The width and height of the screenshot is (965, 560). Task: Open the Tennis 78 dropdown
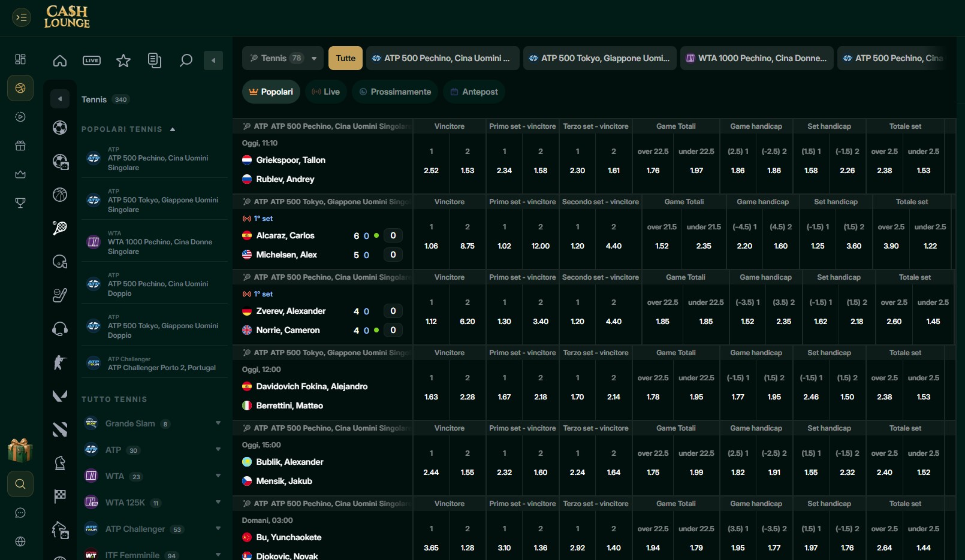(283, 58)
